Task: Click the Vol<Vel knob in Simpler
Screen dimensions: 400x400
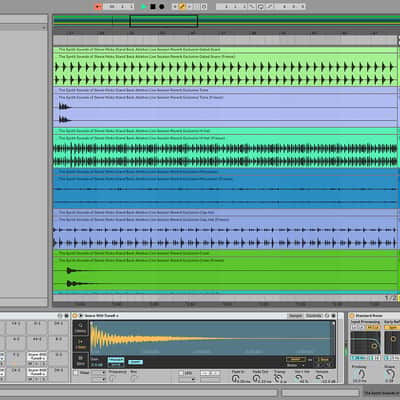Action: coord(299,378)
